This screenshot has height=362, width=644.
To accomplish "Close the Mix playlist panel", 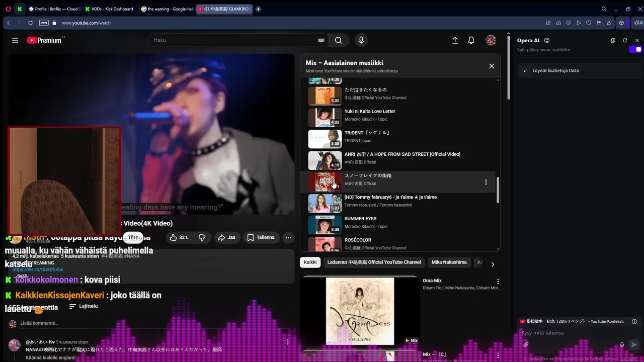I will (x=492, y=66).
